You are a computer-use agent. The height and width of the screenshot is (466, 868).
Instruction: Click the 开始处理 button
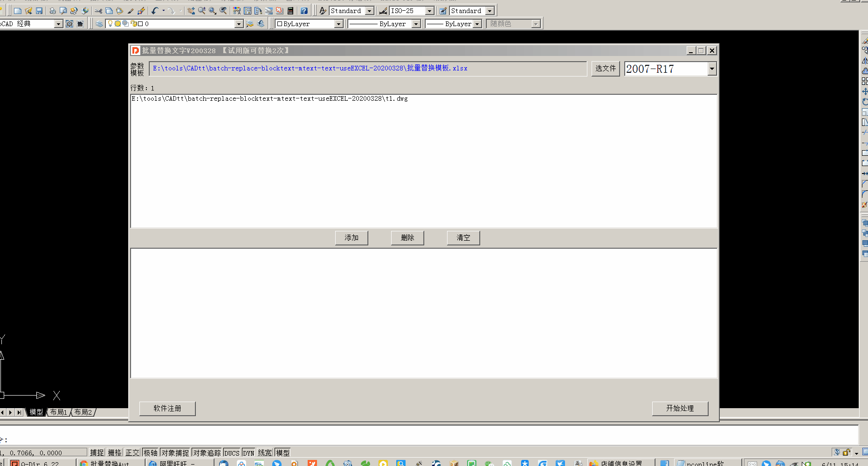pos(680,408)
